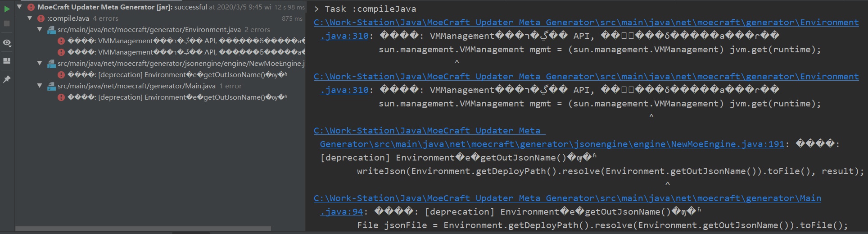
Task: Open the eye view options icon
Action: point(7,43)
